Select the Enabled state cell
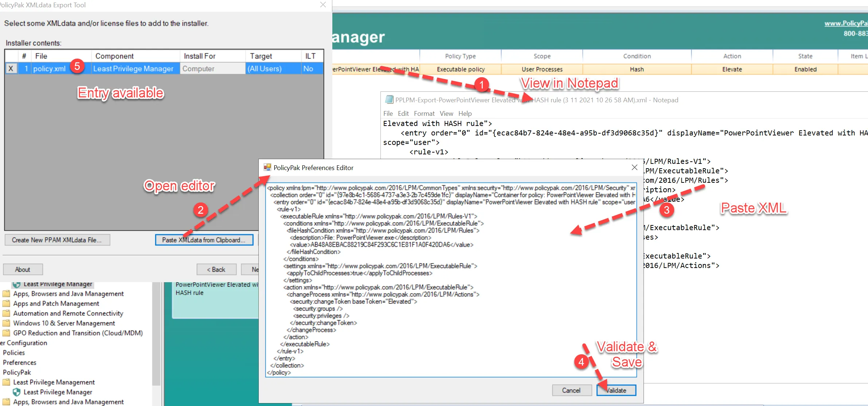 pyautogui.click(x=805, y=69)
